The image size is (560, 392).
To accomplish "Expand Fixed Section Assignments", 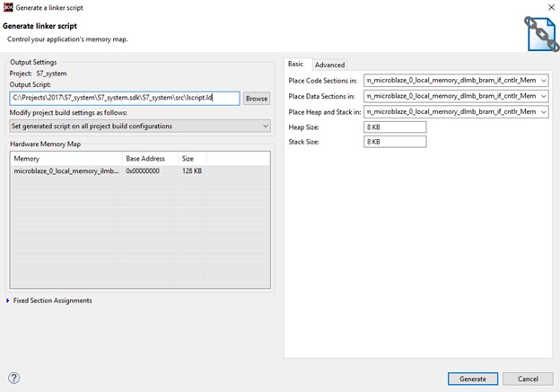I will (x=8, y=301).
